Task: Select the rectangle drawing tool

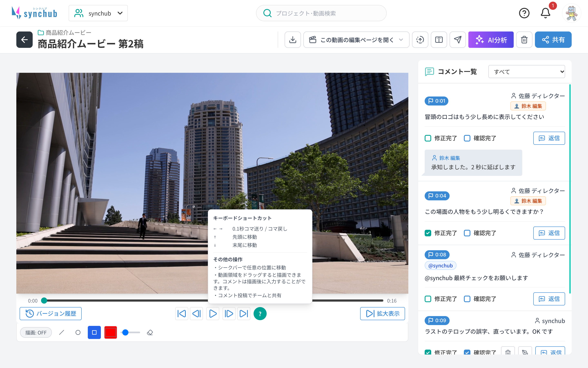Action: point(94,332)
